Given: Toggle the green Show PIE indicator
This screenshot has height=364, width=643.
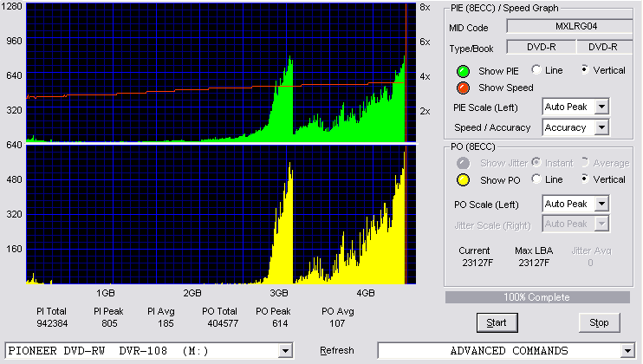Looking at the screenshot, I should [463, 71].
